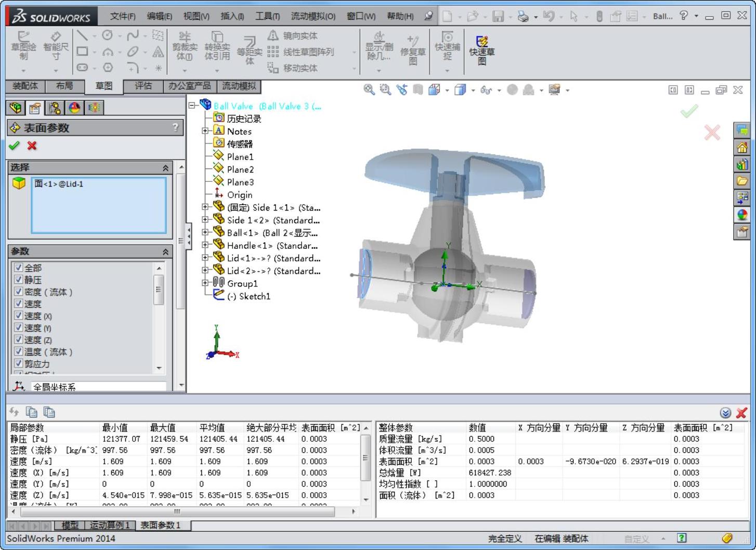Expand the Ball<1> tree node
756x550 pixels.
[x=205, y=232]
